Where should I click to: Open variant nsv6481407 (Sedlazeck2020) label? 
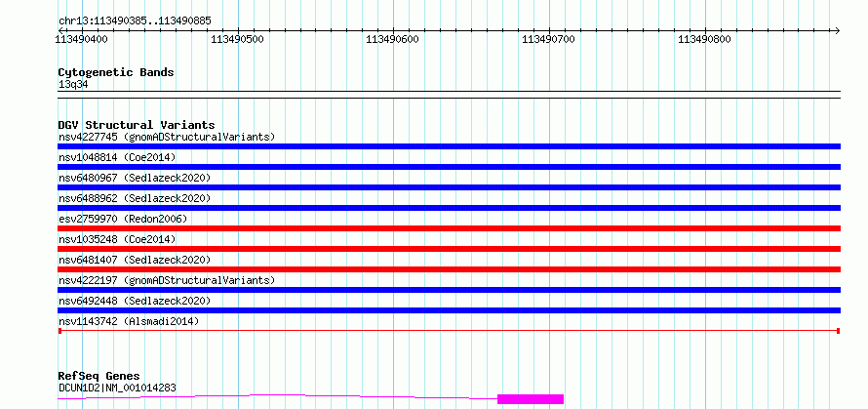click(135, 260)
